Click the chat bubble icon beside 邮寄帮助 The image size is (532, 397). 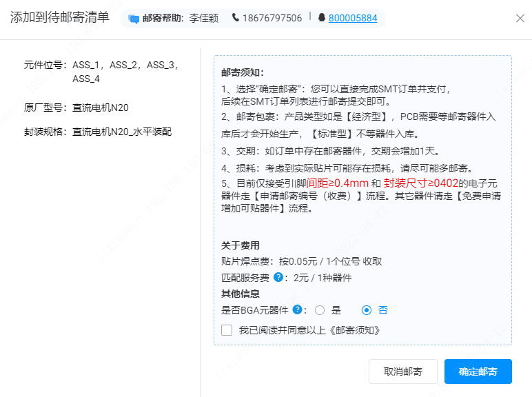[x=134, y=19]
